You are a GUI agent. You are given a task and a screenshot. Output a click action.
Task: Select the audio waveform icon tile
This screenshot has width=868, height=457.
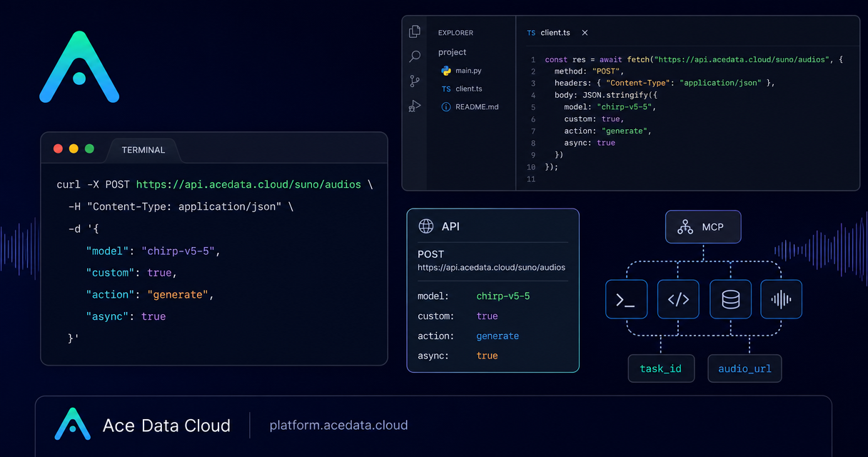[x=782, y=299]
